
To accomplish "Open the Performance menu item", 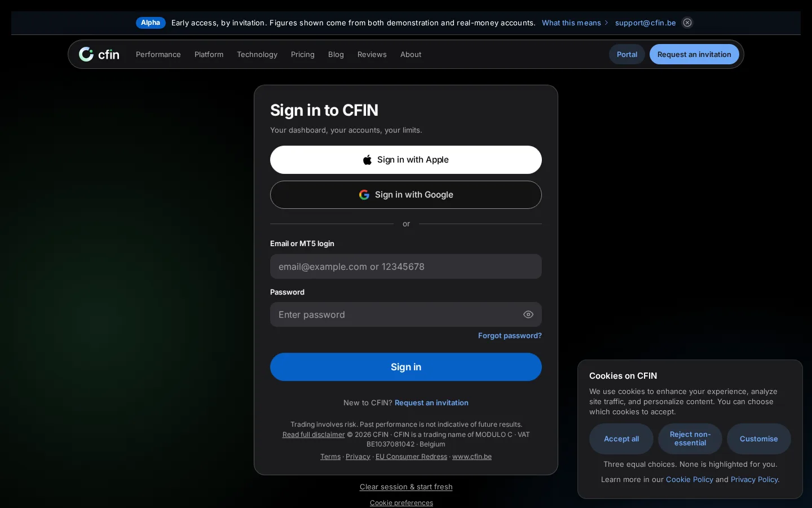I will [x=158, y=54].
